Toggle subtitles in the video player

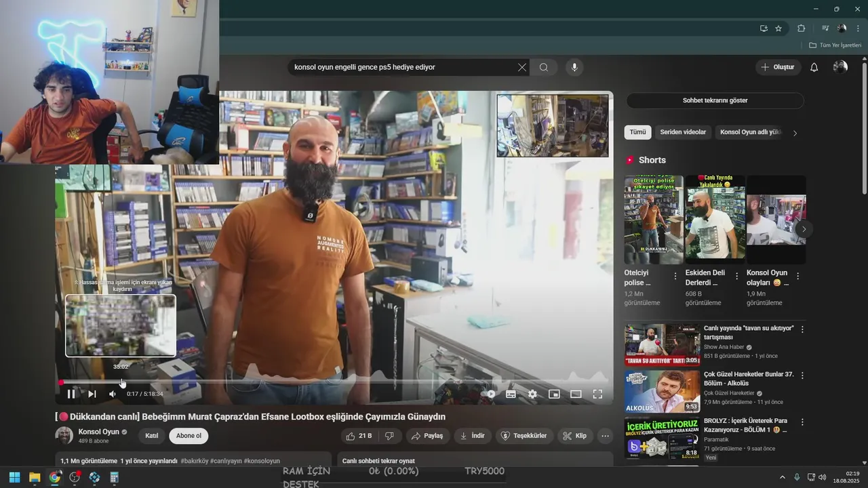click(511, 394)
